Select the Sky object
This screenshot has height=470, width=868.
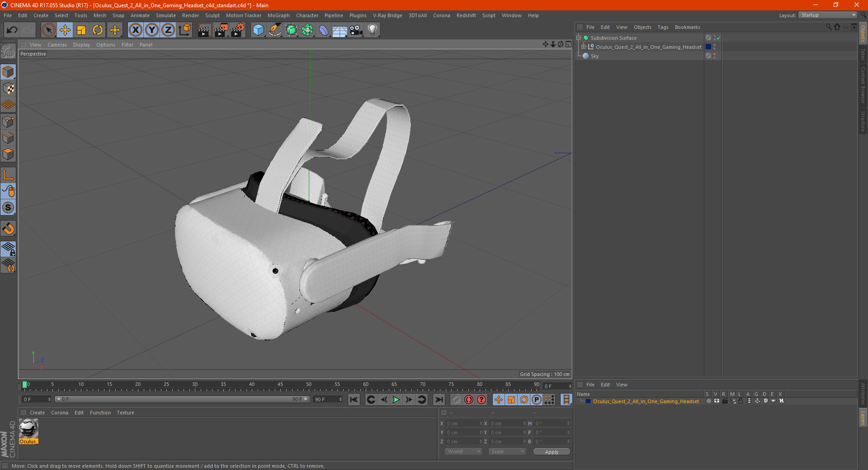(594, 56)
